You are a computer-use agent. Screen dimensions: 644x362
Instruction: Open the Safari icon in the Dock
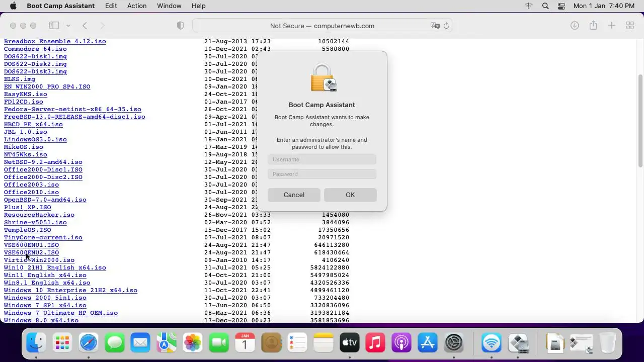tap(89, 343)
